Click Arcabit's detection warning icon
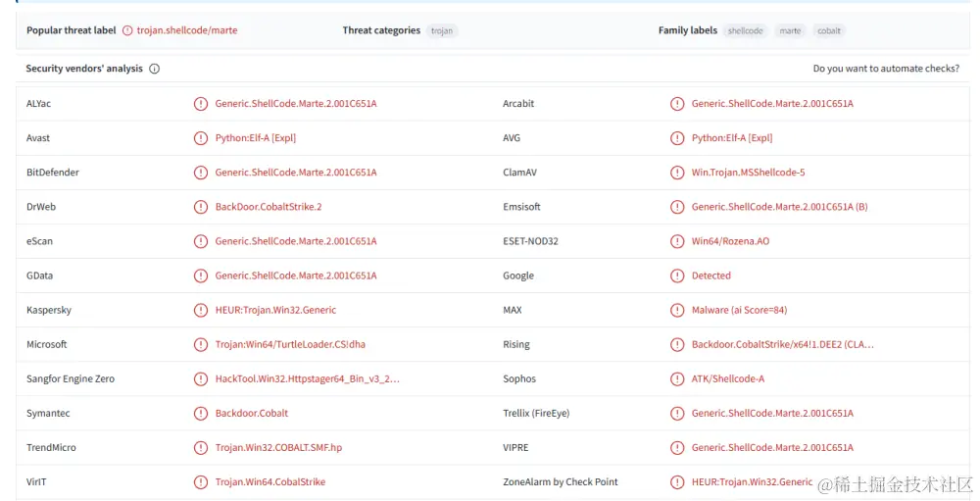Image resolution: width=980 pixels, height=501 pixels. point(677,104)
